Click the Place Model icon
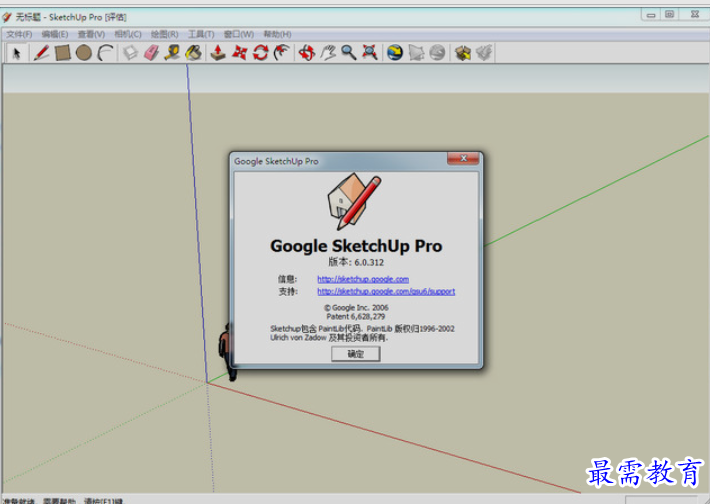The image size is (710, 504). tap(437, 53)
